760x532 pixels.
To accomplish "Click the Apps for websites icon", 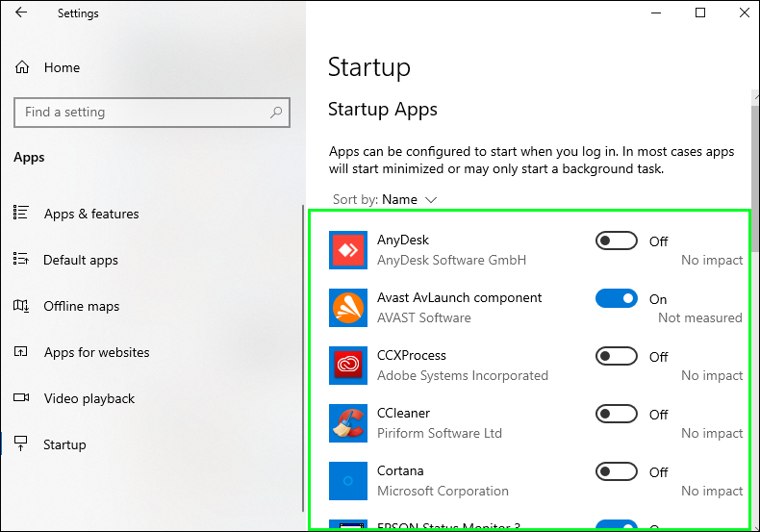I will point(21,351).
